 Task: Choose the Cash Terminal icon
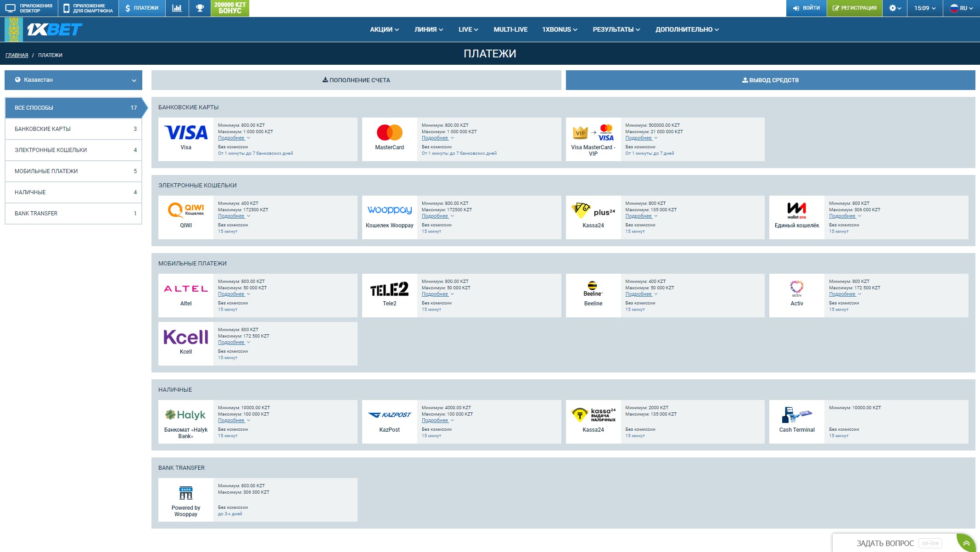[x=797, y=415]
